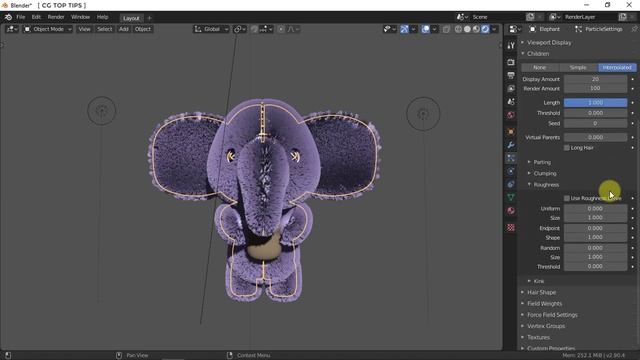Toggle the pin icon in properties header
This screenshot has height=360, width=640.
(x=634, y=29)
